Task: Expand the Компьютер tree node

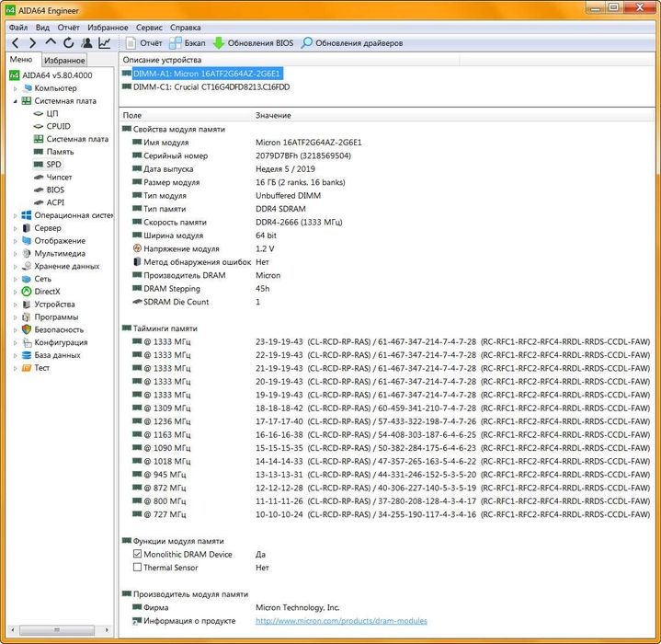Action: (x=16, y=88)
